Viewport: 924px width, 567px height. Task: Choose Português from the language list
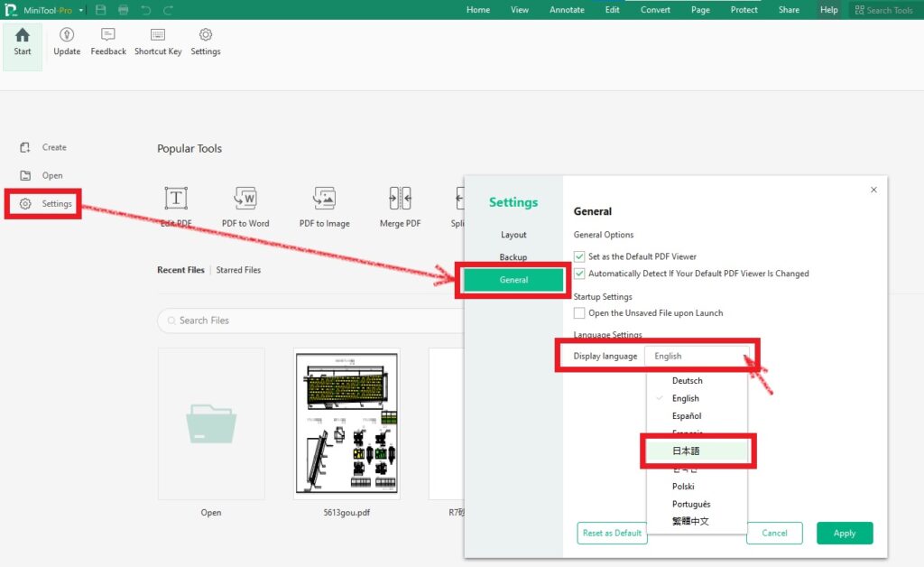coord(698,504)
